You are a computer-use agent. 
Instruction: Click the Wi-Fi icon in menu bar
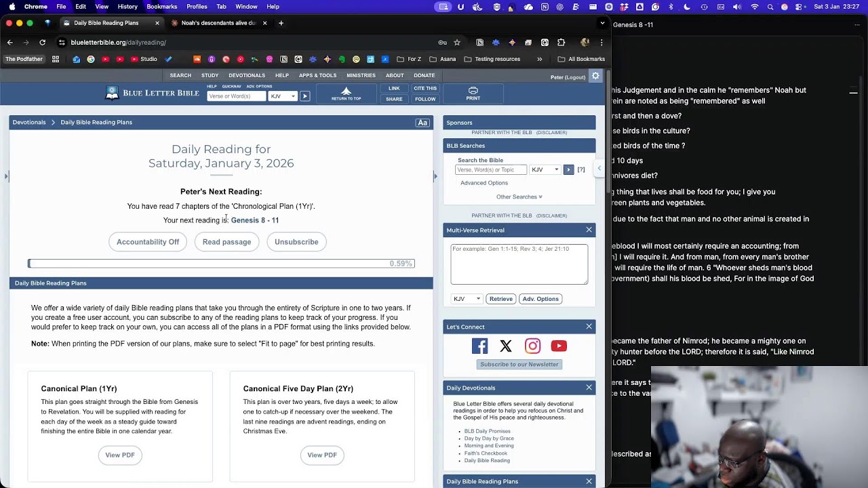click(755, 7)
